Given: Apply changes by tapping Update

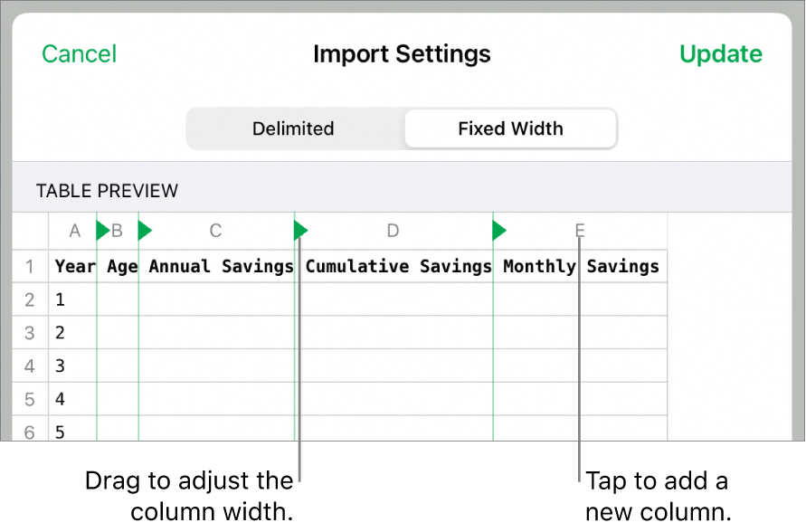Looking at the screenshot, I should 721,53.
